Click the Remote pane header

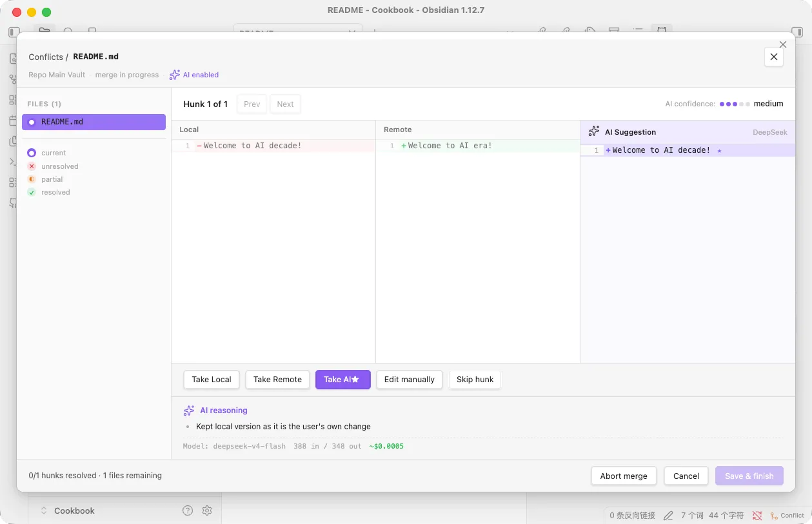pyautogui.click(x=478, y=130)
